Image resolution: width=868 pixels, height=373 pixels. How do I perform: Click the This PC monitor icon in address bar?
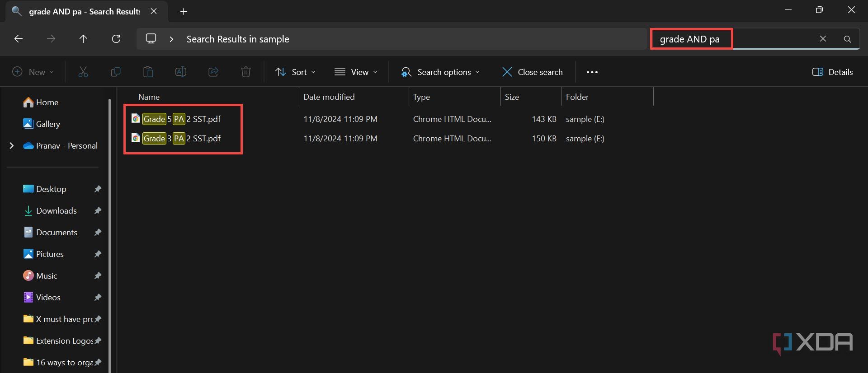click(151, 39)
